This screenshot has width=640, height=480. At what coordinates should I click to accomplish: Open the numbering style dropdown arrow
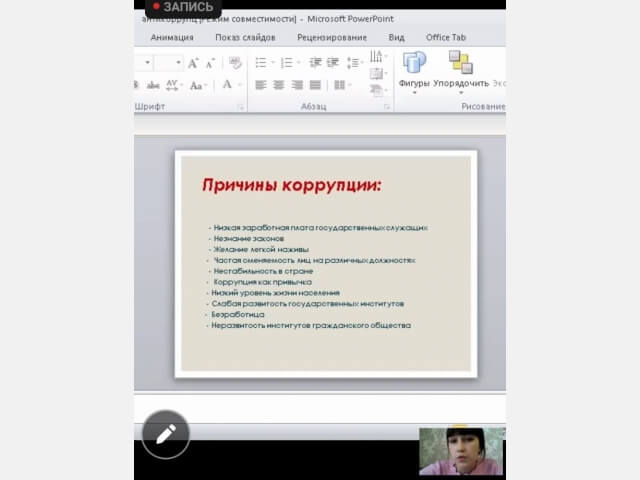coord(298,63)
